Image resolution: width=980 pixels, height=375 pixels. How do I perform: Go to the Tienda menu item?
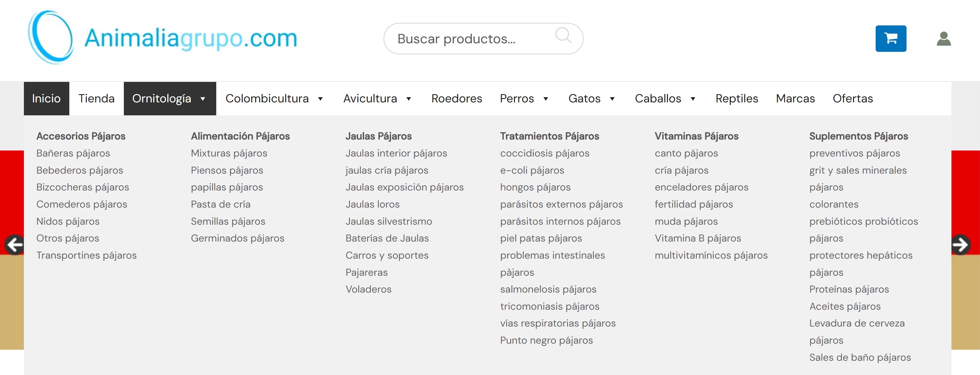(96, 98)
